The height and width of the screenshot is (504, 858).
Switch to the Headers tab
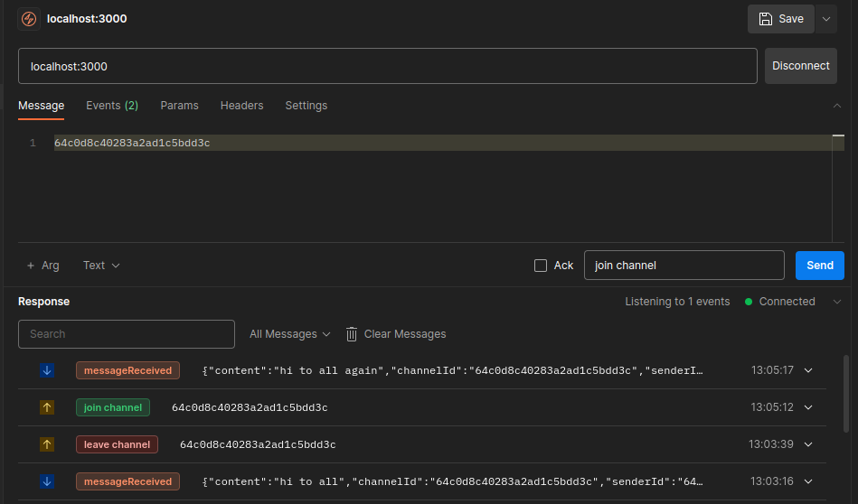coord(242,106)
